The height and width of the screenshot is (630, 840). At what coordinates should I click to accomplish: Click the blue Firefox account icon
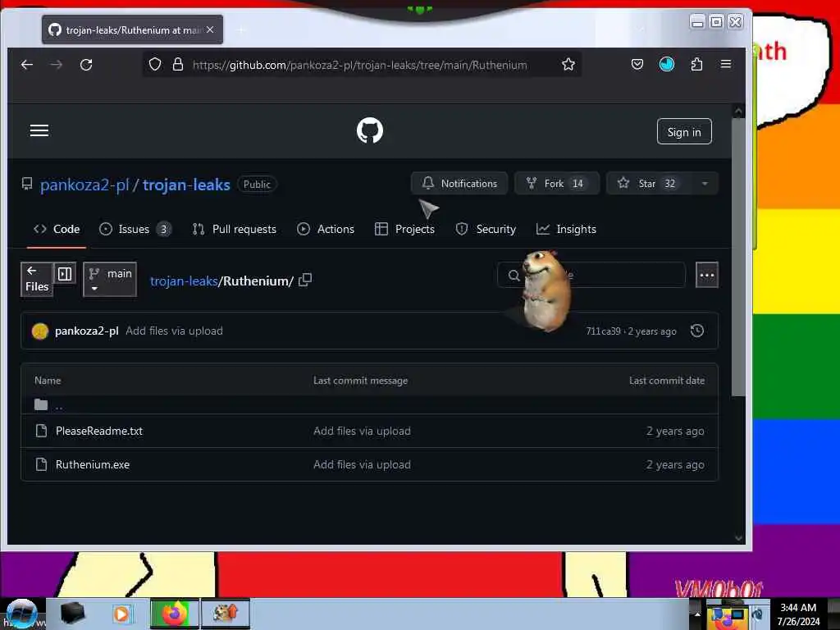pos(666,65)
